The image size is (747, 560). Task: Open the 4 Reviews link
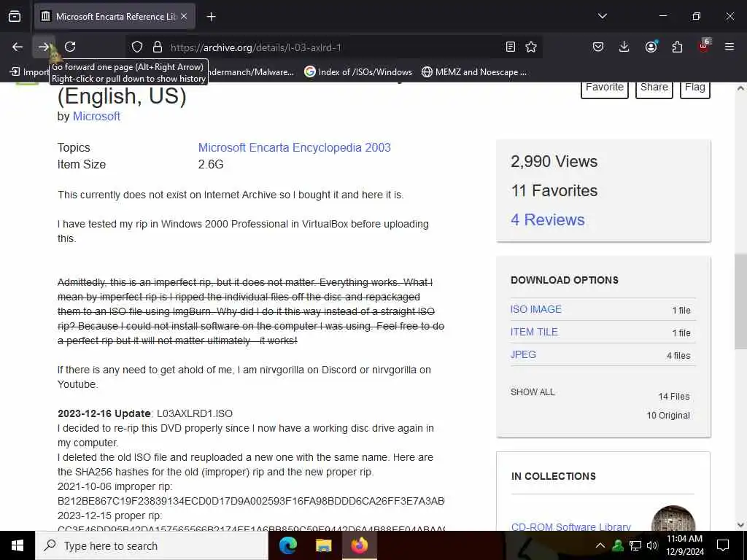point(547,219)
